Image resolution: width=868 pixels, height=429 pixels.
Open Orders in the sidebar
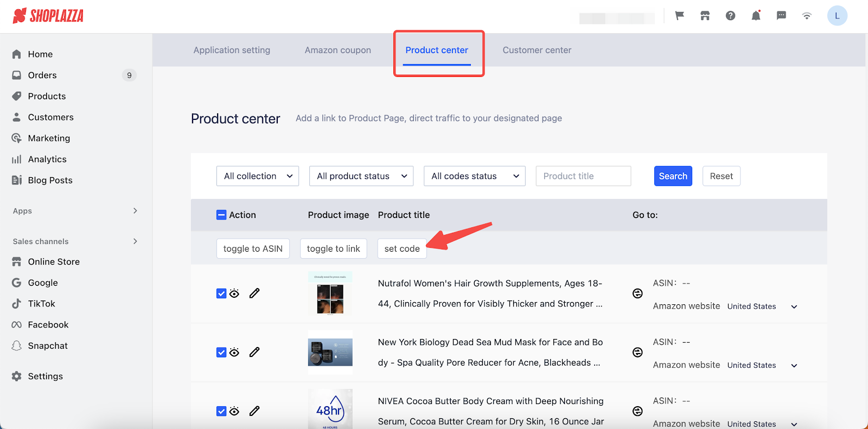[x=42, y=75]
